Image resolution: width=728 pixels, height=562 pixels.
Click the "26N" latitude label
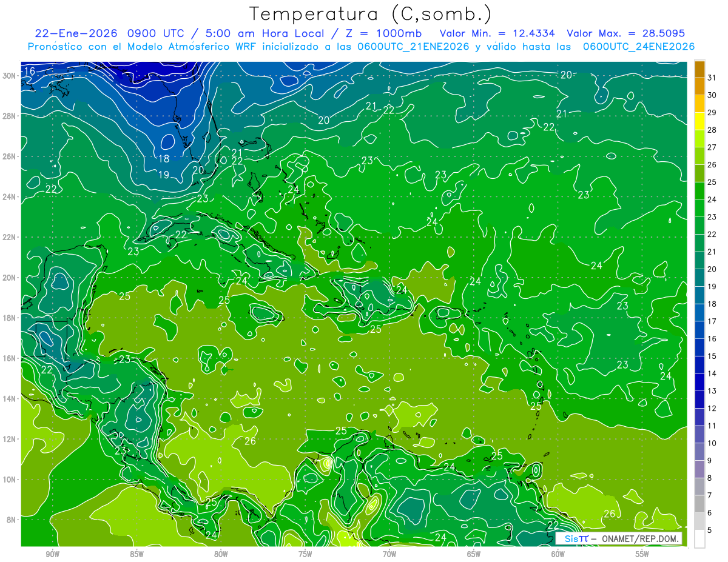pos(9,156)
